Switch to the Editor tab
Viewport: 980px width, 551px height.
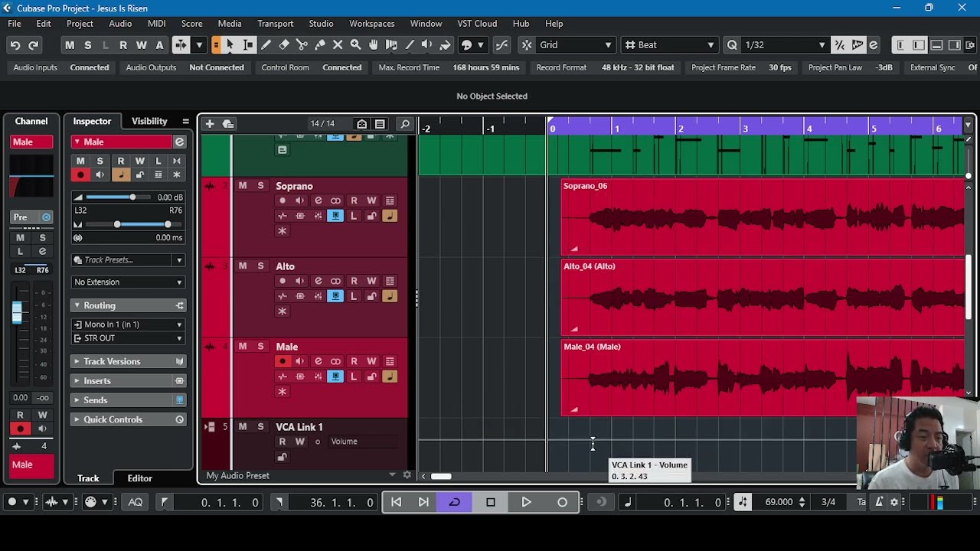click(x=140, y=478)
